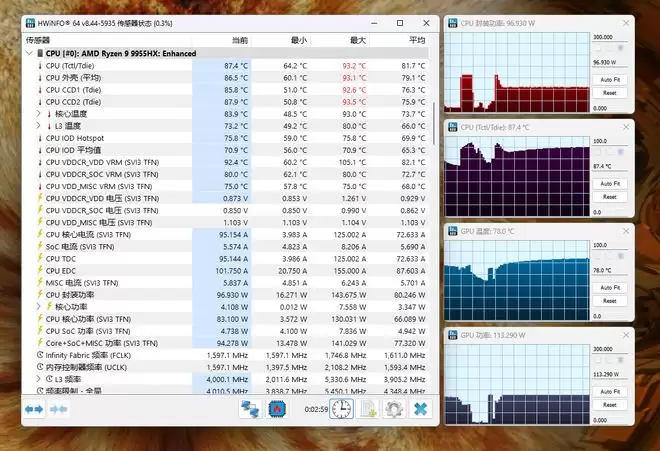Click lightning icon beside SoC 电流 (SVI3 TFN)

[40, 246]
